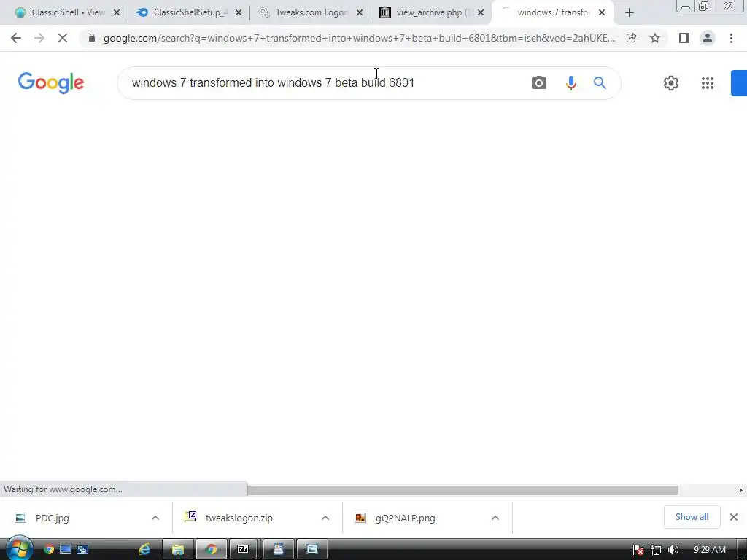Close the downloads bar

pos(734,517)
